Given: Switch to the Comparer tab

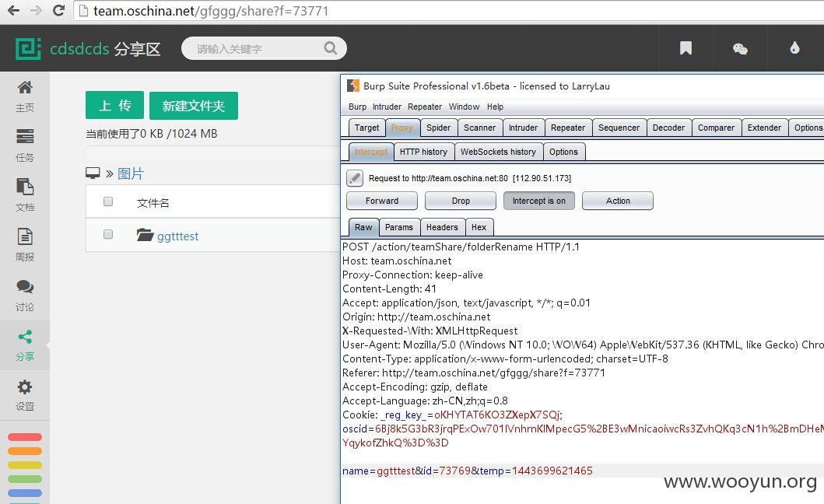Looking at the screenshot, I should pos(716,128).
